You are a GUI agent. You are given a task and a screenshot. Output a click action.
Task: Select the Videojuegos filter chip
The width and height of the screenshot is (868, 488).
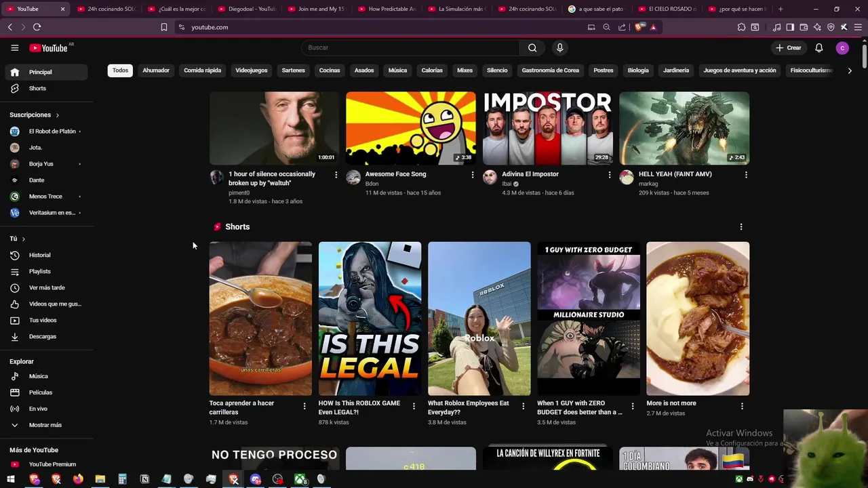[x=252, y=70]
